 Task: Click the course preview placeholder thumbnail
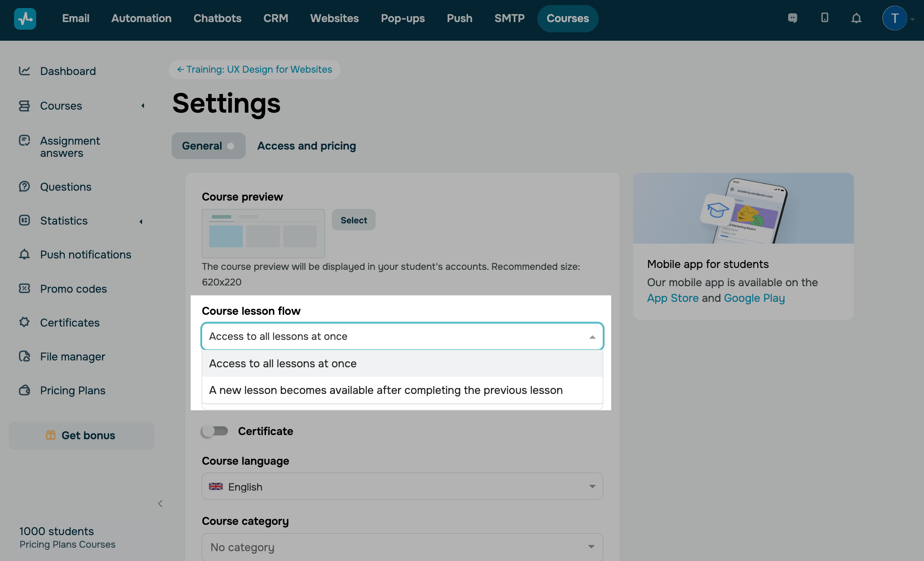(263, 233)
